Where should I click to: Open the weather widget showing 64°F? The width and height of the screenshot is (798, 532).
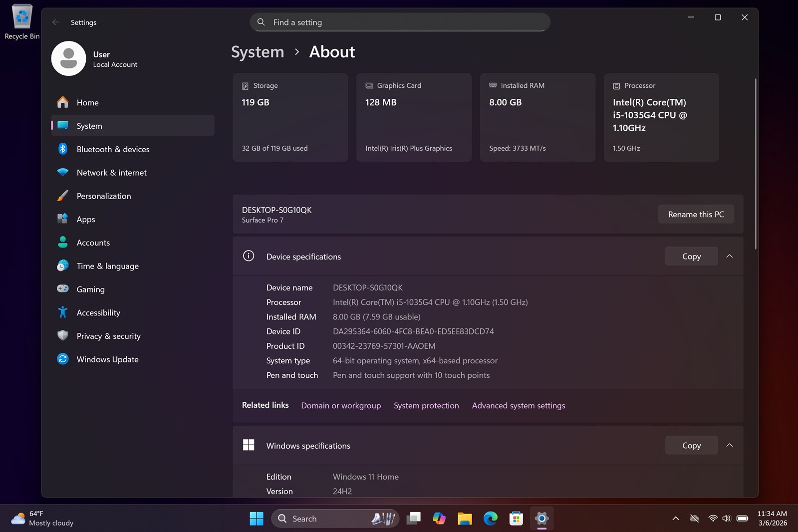coord(42,519)
